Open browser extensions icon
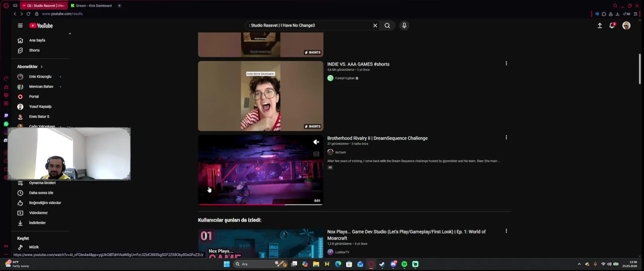Image resolution: width=644 pixels, height=271 pixels. tap(604, 14)
